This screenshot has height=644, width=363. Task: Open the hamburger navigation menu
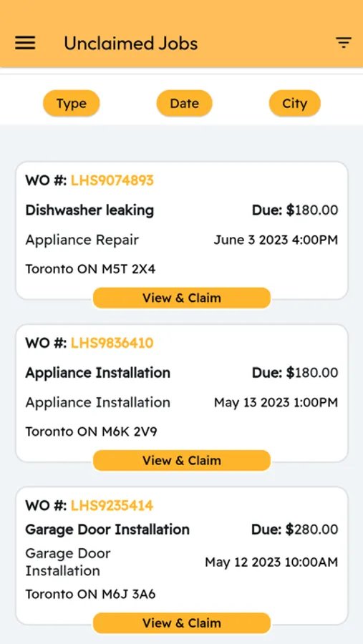25,43
